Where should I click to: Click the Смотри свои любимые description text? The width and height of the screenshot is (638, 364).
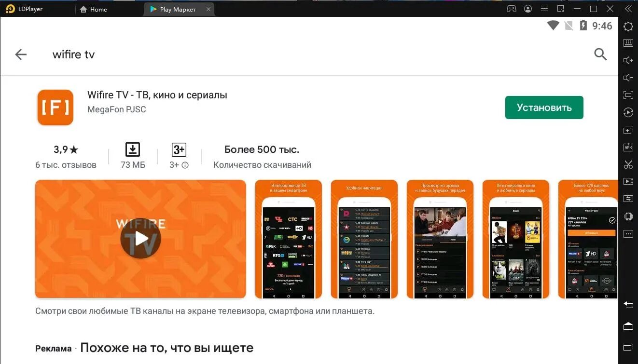tap(205, 311)
